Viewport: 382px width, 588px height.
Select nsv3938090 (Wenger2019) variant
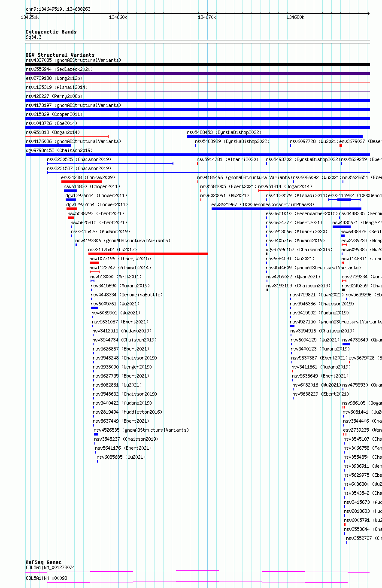(123, 367)
